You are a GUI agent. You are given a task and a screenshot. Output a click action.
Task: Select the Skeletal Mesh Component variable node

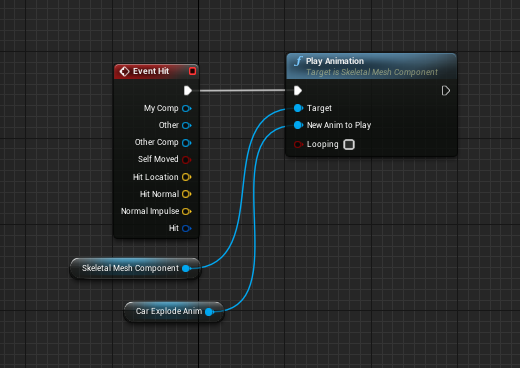coord(135,268)
